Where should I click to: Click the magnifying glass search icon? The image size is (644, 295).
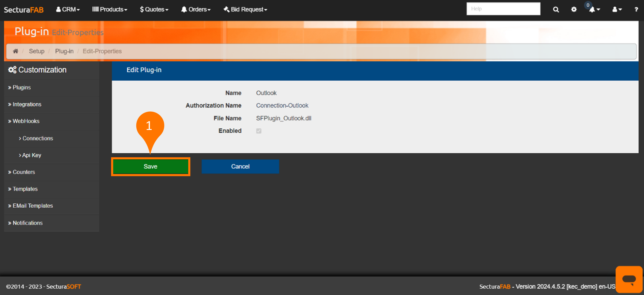[x=556, y=9]
